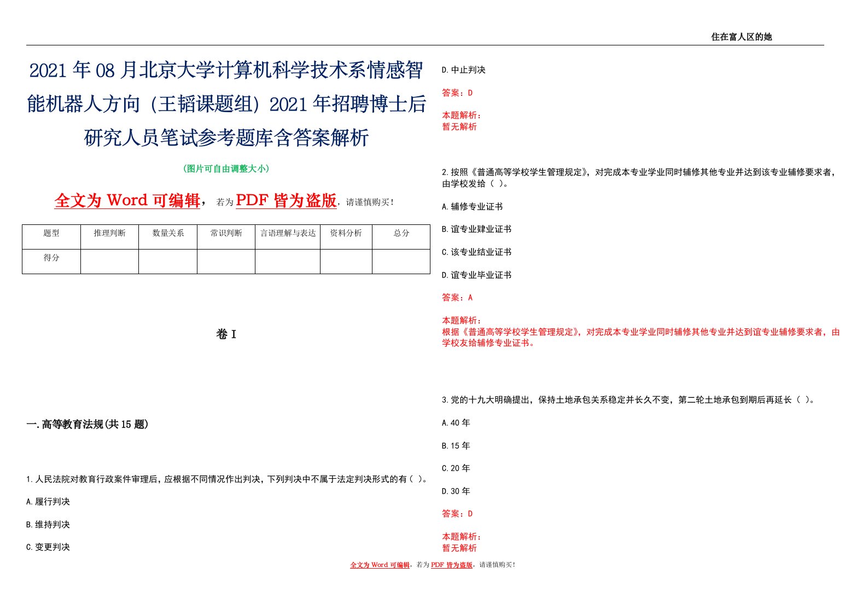Image resolution: width=868 pixels, height=614 pixels.
Task: Click the green note 图片可自由调整大小
Action: pyautogui.click(x=226, y=169)
